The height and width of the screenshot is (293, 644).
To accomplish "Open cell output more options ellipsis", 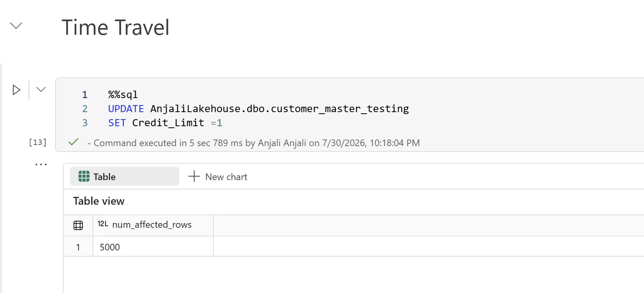I will click(41, 164).
